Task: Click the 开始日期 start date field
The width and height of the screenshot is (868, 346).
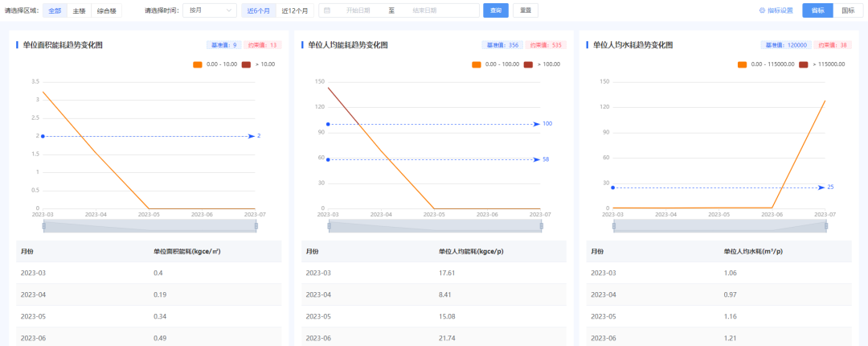Action: [358, 10]
